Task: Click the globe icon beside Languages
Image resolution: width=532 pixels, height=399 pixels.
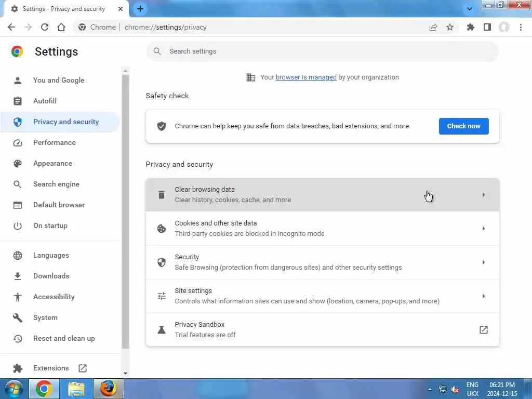Action: tap(18, 256)
